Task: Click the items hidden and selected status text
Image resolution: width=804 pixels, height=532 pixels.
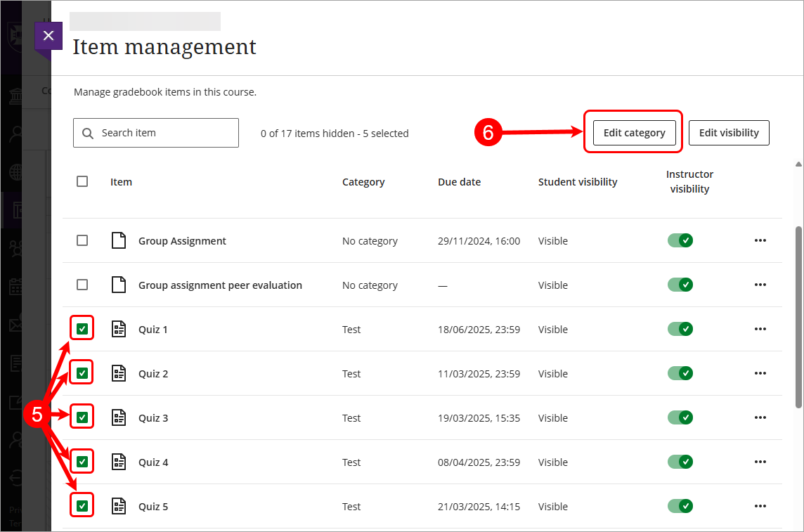Action: coord(335,134)
